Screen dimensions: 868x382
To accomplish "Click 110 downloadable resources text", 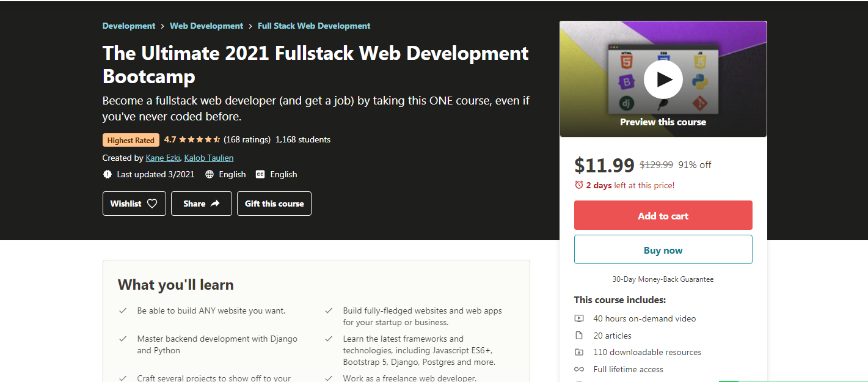I will [647, 352].
